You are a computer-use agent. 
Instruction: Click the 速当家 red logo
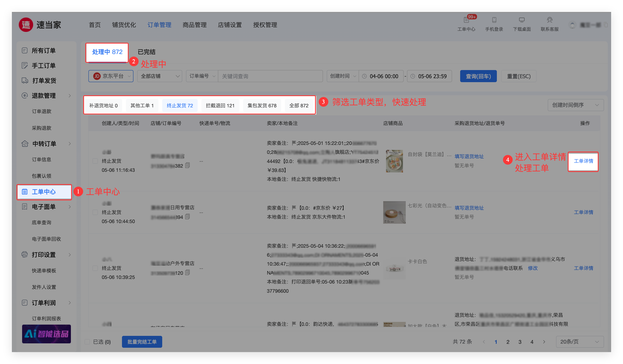26,25
